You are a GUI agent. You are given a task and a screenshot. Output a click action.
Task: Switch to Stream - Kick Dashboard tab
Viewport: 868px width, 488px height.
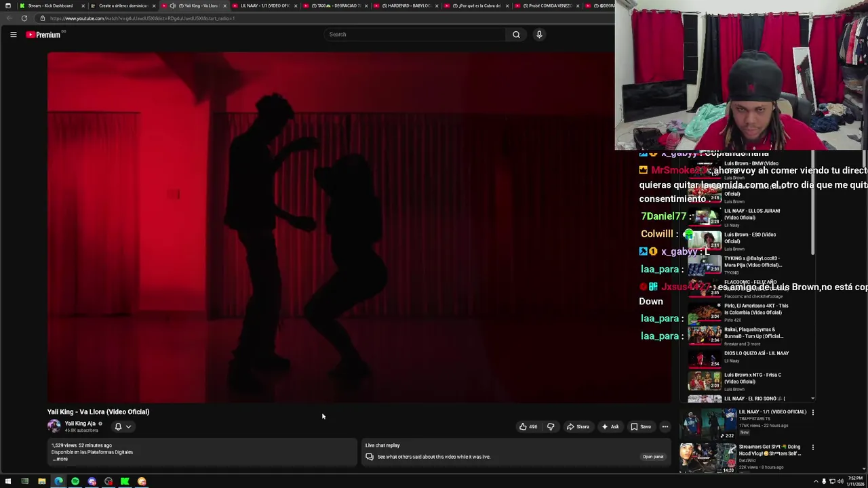point(50,5)
